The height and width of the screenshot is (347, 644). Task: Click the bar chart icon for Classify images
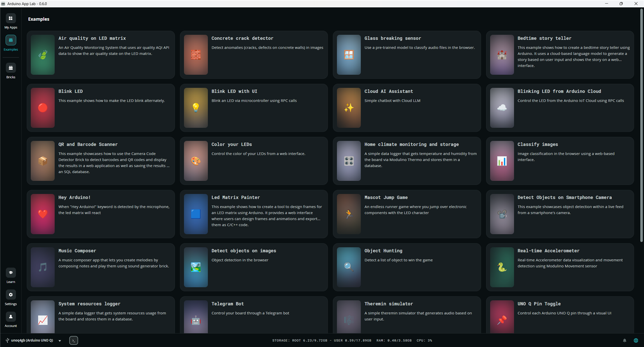502,161
